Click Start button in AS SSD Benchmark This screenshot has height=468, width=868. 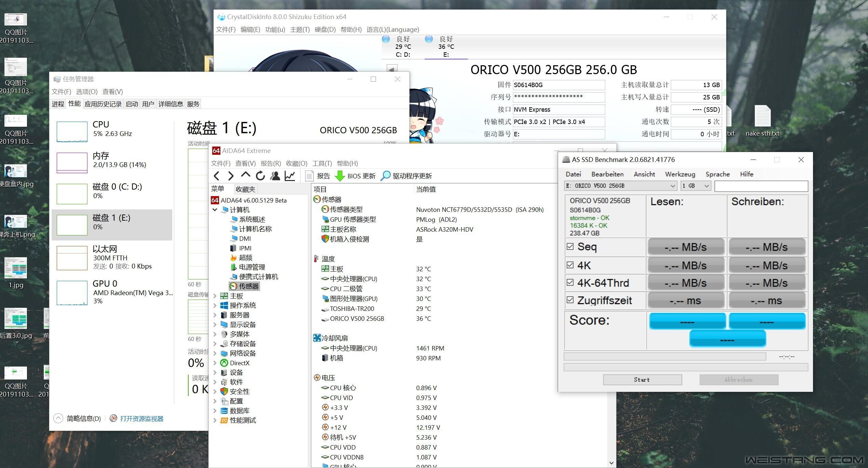pyautogui.click(x=642, y=380)
